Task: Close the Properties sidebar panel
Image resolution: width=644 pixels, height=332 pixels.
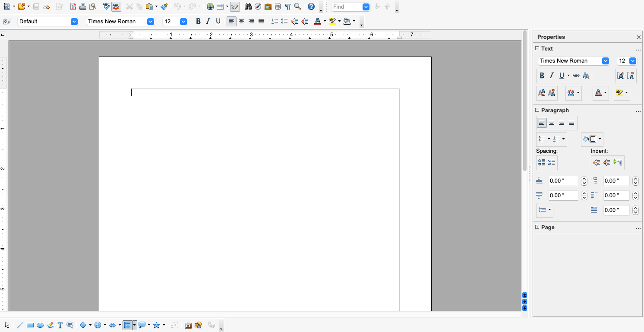Action: [639, 37]
